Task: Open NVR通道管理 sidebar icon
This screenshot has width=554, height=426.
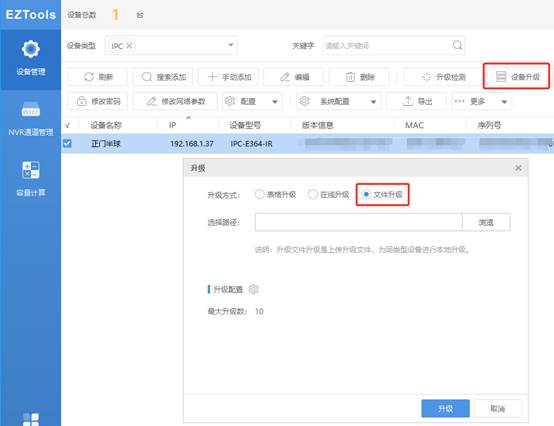Action: (x=31, y=110)
